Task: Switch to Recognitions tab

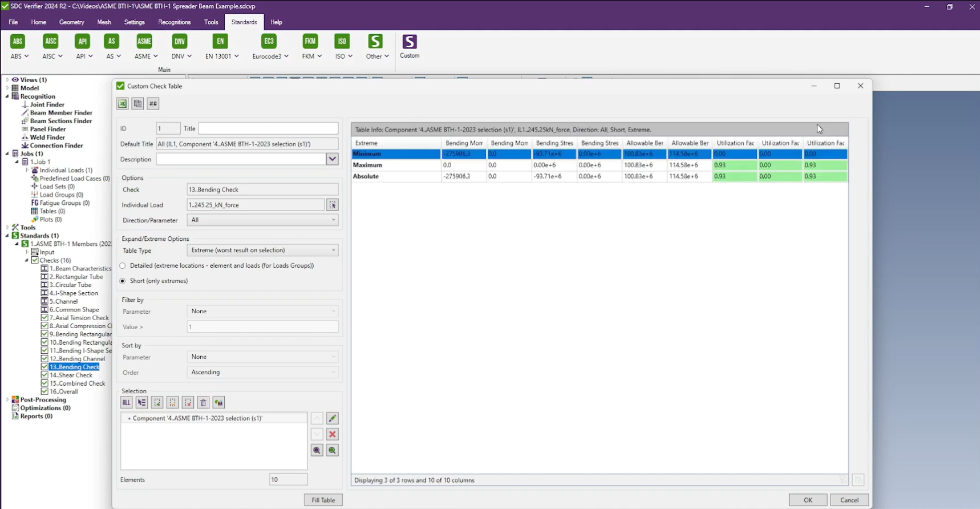Action: click(175, 22)
